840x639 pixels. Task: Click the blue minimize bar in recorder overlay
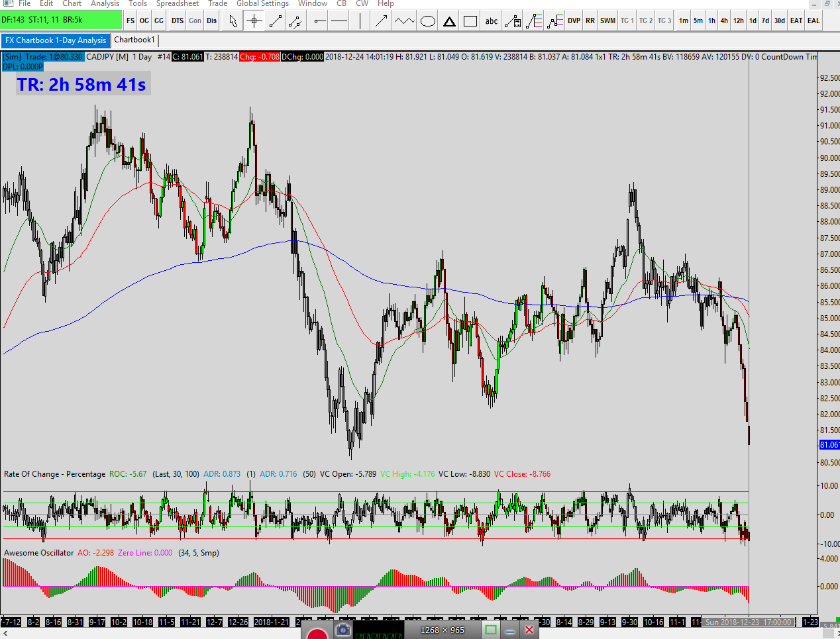point(510,632)
